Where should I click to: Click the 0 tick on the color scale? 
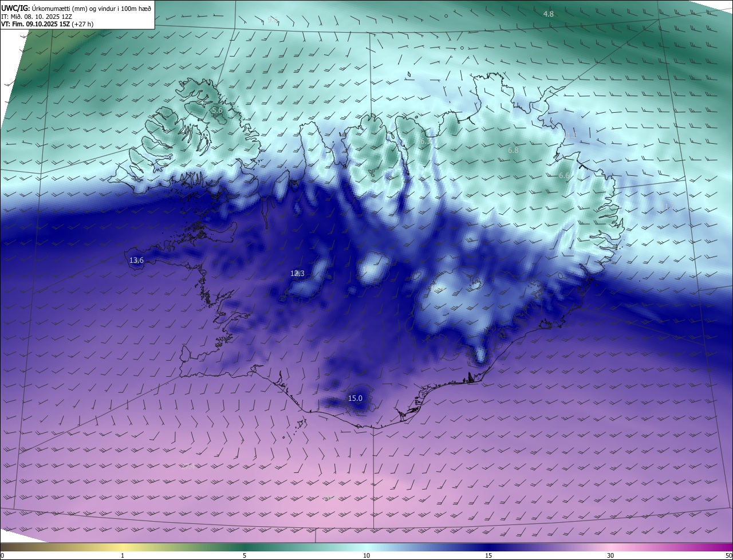tap(2, 555)
